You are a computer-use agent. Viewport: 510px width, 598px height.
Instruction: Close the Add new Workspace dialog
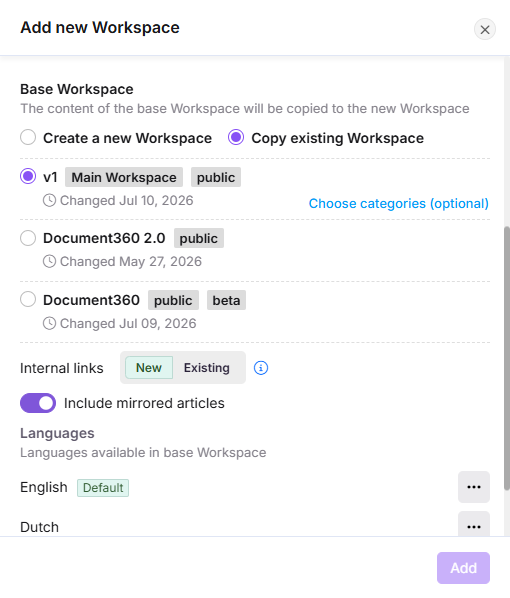pyautogui.click(x=485, y=29)
